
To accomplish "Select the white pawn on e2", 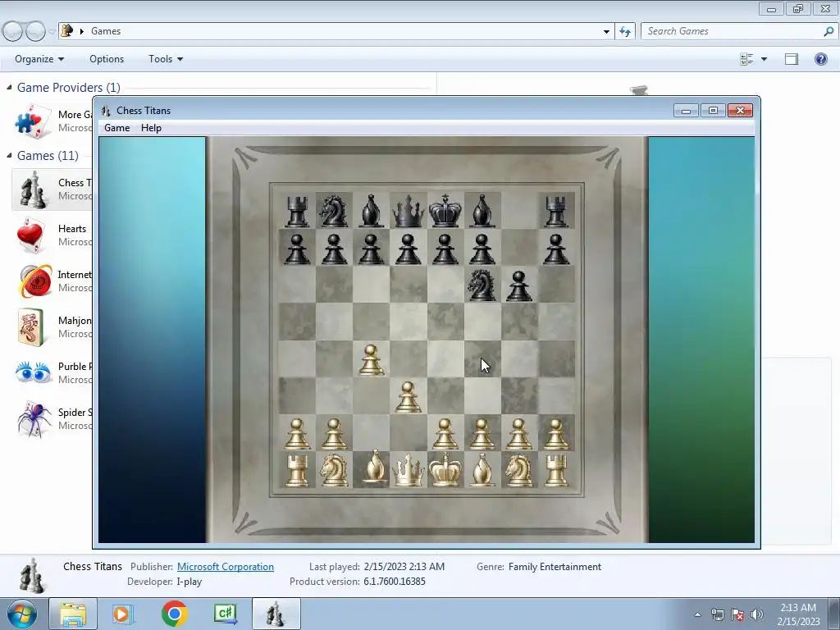I will [x=445, y=433].
